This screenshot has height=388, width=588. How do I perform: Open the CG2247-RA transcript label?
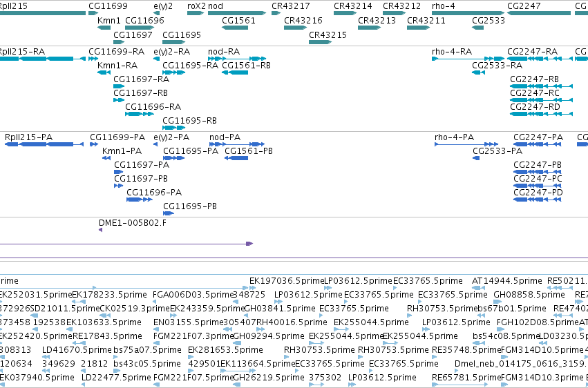533,52
